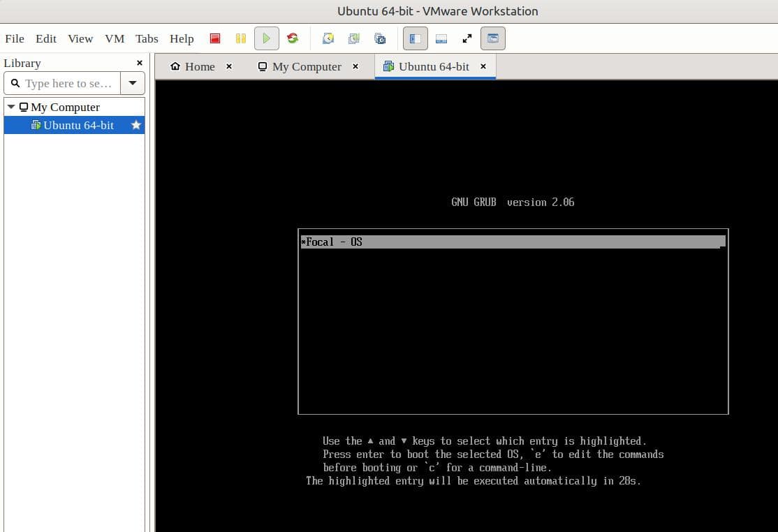This screenshot has height=532, width=778.
Task: Click the red Power Off toolbar icon
Action: pyautogui.click(x=215, y=38)
